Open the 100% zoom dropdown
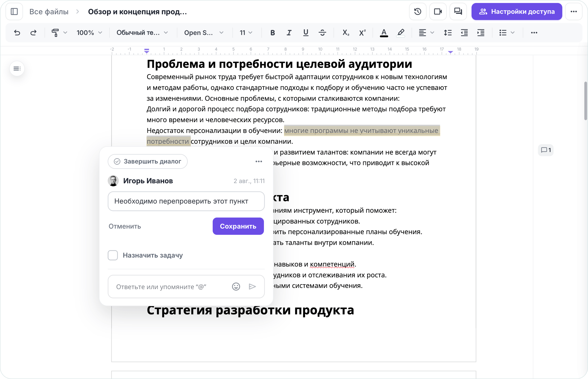The image size is (588, 379). coord(89,32)
